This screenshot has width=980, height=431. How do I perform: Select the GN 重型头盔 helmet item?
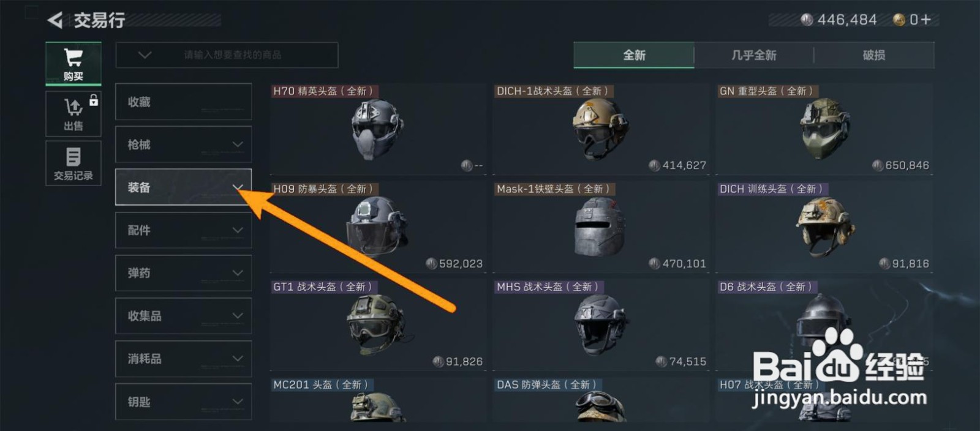[824, 129]
